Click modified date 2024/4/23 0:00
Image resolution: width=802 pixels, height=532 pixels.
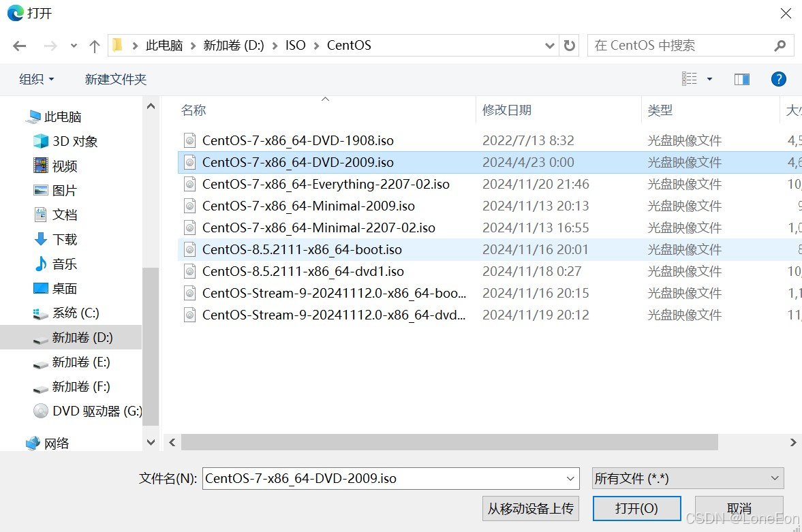[528, 163]
